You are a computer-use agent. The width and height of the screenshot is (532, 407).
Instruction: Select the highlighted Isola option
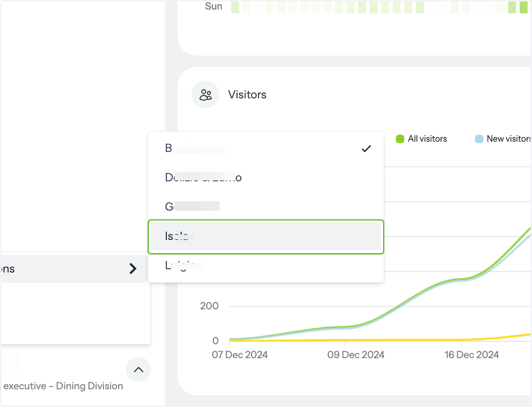click(x=266, y=236)
